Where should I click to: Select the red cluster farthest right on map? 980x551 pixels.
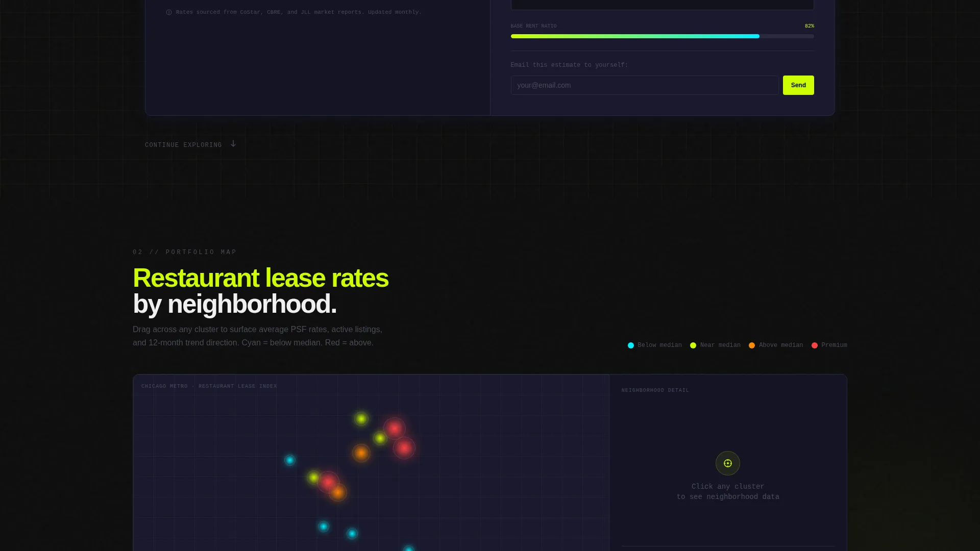(404, 448)
